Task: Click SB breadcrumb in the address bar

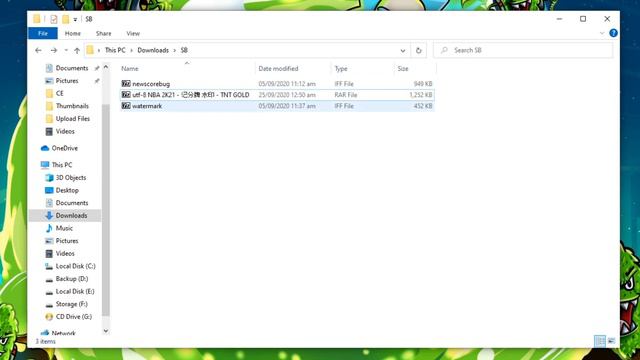Action: click(184, 50)
